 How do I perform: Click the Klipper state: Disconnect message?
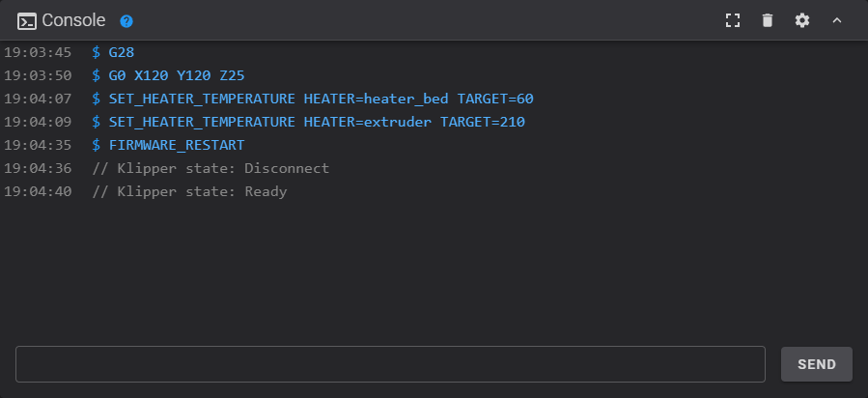tap(210, 168)
